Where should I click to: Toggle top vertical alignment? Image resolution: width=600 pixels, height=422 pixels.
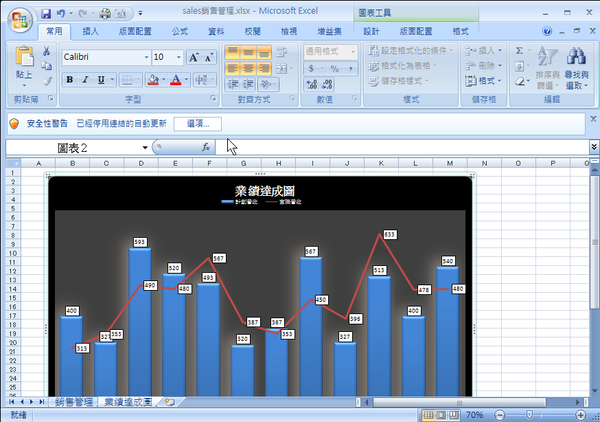tap(233, 52)
